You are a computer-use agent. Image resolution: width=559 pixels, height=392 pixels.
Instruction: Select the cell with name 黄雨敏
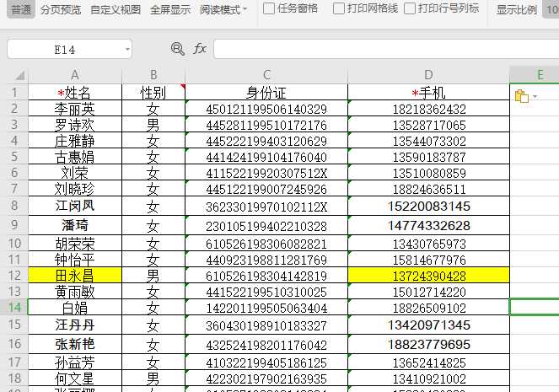pos(75,292)
